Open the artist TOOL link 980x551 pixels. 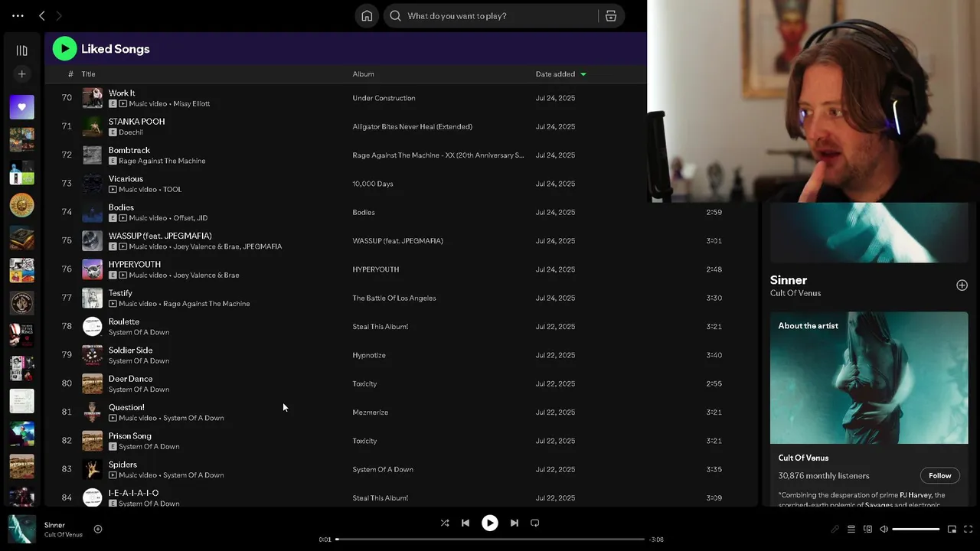172,190
